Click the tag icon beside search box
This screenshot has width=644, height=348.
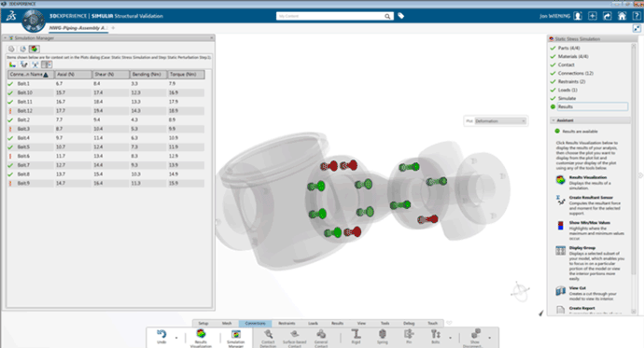point(400,16)
